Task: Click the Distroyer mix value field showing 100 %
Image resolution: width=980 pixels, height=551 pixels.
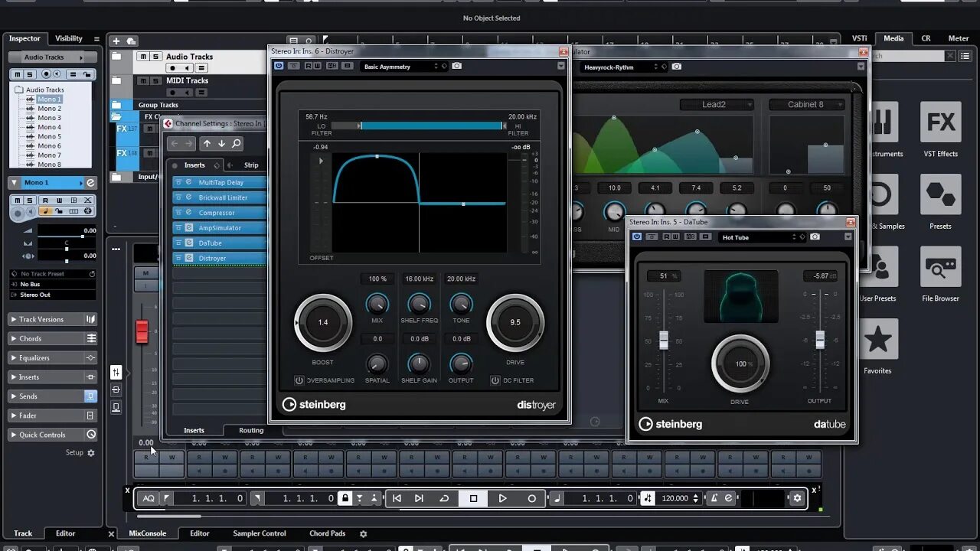Action: (377, 279)
